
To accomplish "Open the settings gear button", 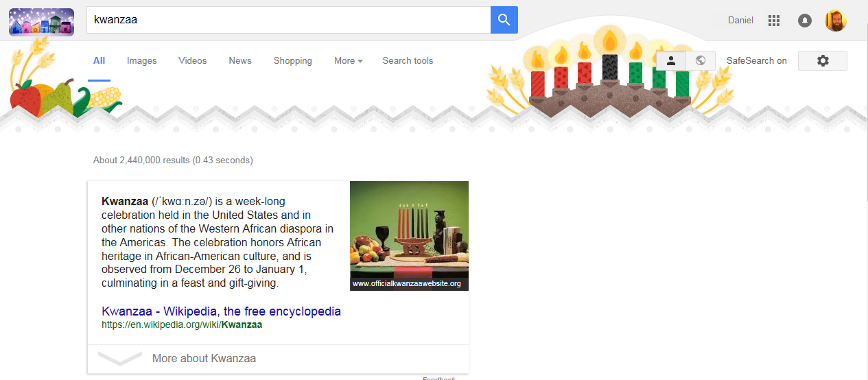I will tap(823, 60).
